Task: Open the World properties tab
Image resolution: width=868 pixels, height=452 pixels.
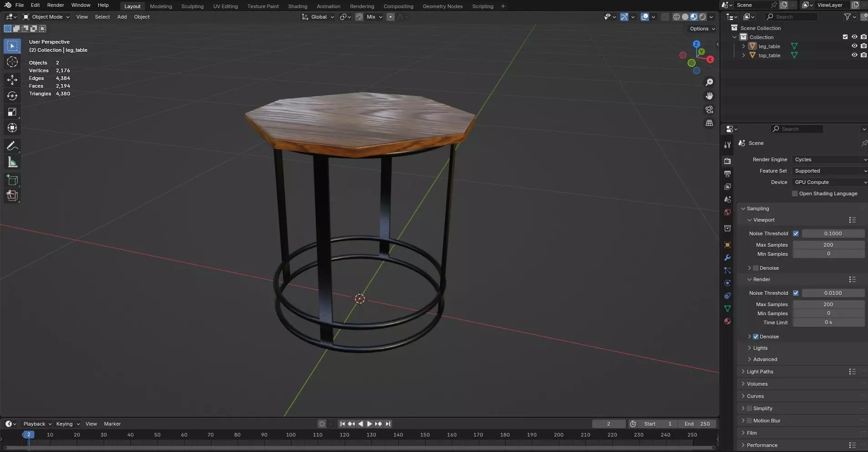Action: point(728,212)
